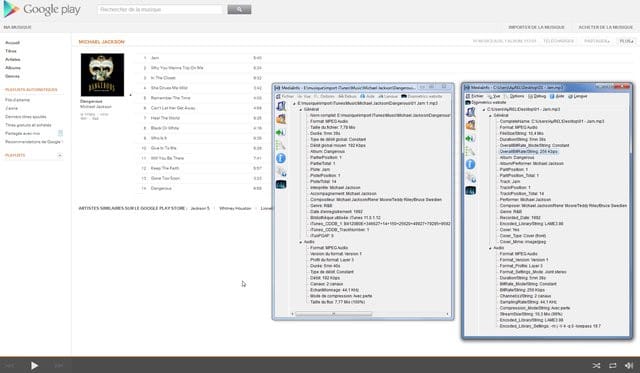Click Importer de la musique link
The height and width of the screenshot is (373, 640).
click(x=536, y=27)
